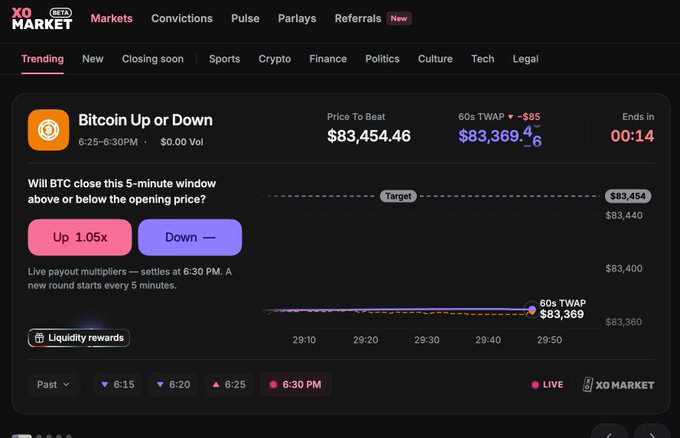Switch to Parlays page

pyautogui.click(x=297, y=18)
